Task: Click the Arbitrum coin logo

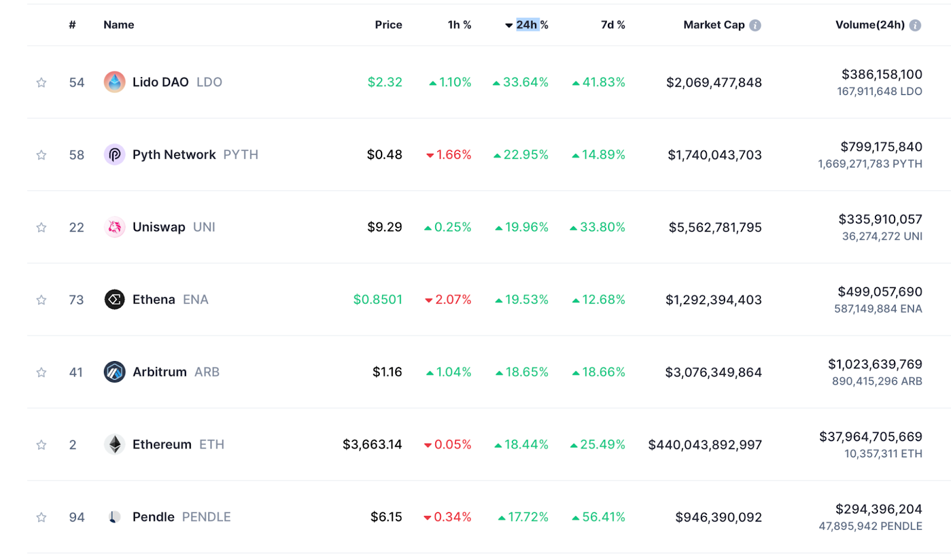Action: point(115,372)
